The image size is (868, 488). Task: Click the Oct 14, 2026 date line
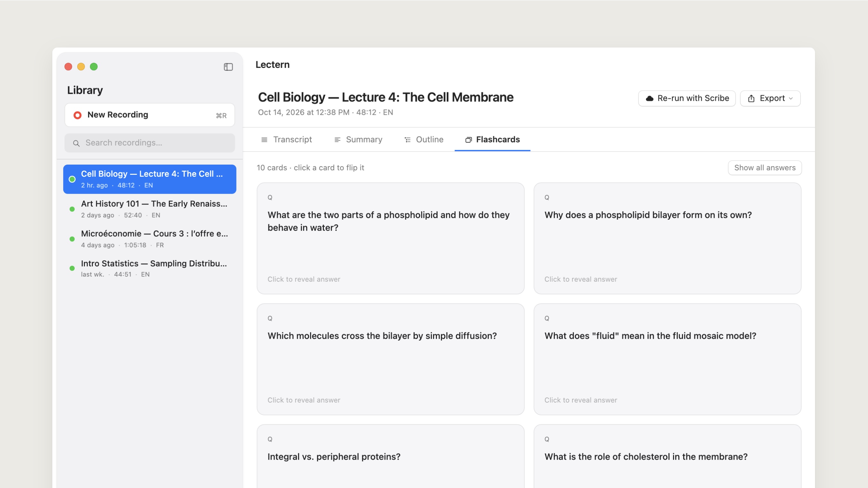coord(325,113)
